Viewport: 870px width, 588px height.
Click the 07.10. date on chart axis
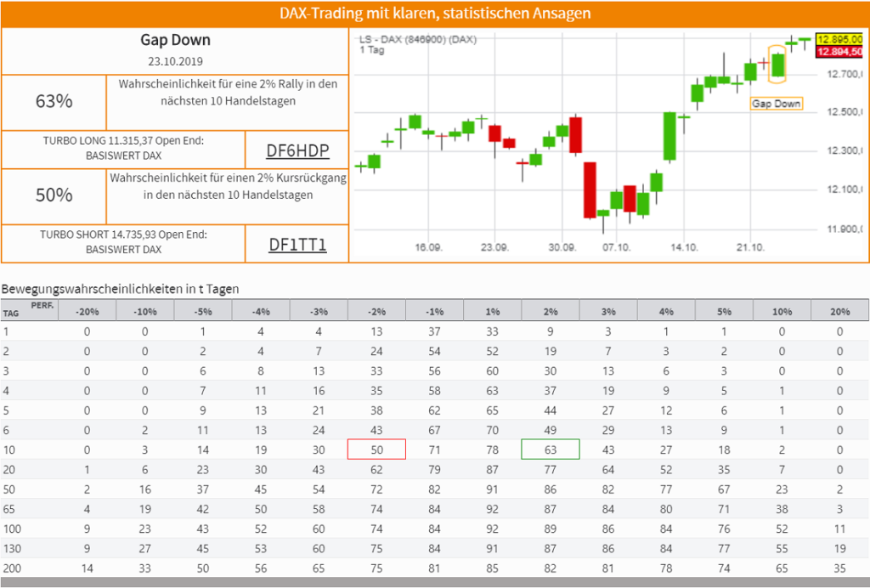pyautogui.click(x=617, y=247)
